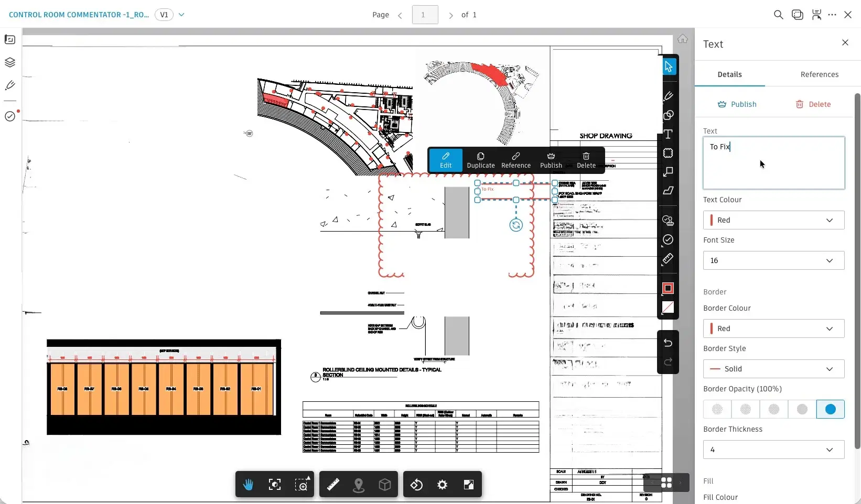Screen dimensions: 861x504
Task: Click Edit in markup context toolbar
Action: pyautogui.click(x=446, y=160)
